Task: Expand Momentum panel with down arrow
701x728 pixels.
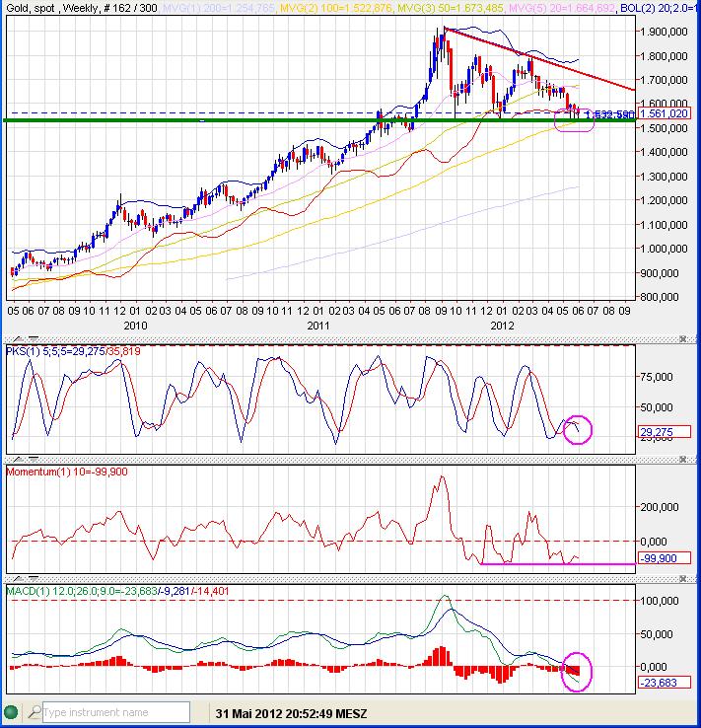Action: pyautogui.click(x=33, y=459)
